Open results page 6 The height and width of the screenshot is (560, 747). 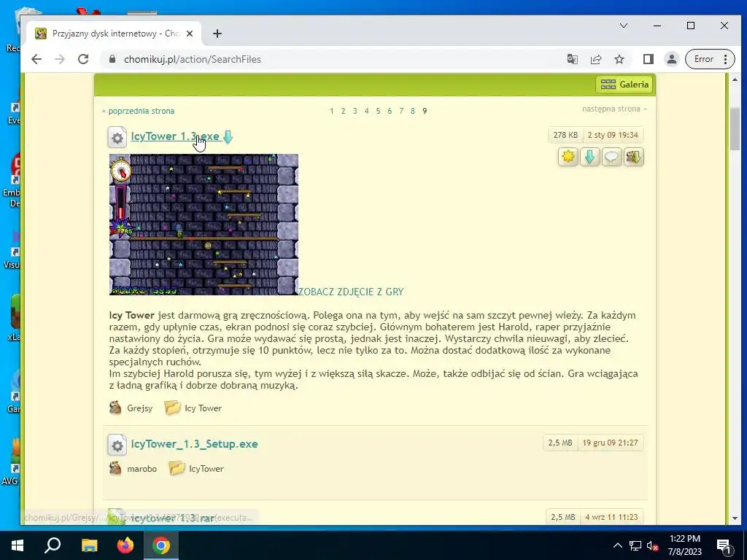click(x=390, y=111)
